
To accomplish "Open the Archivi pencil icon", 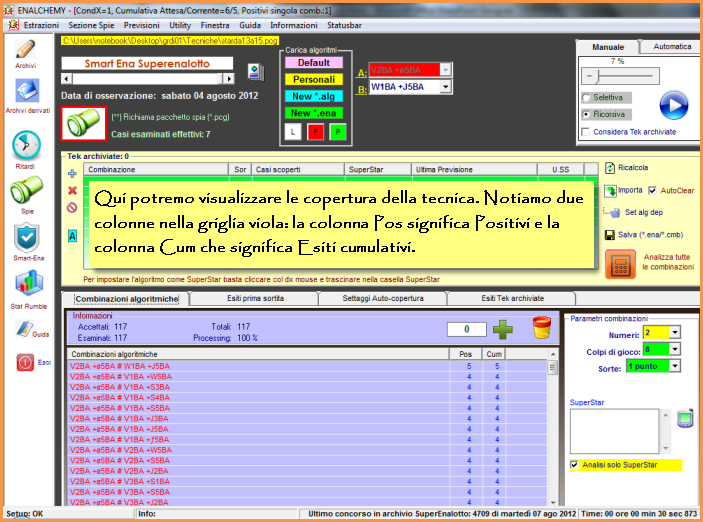I will click(x=26, y=49).
